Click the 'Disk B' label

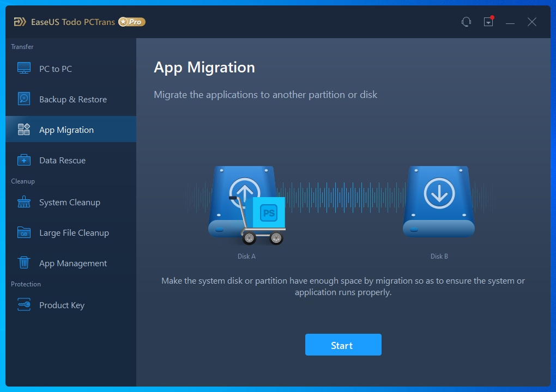coord(439,256)
